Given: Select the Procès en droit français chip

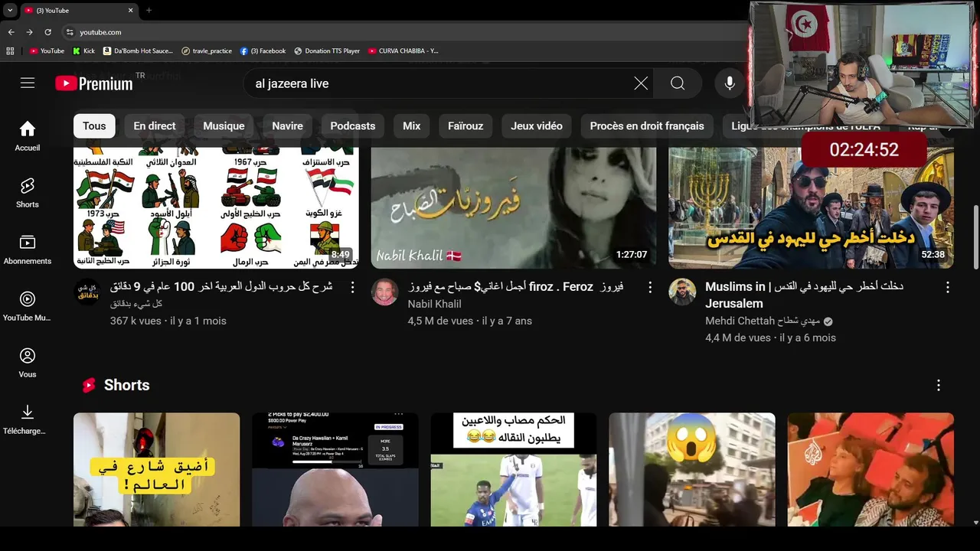Looking at the screenshot, I should click(x=647, y=126).
